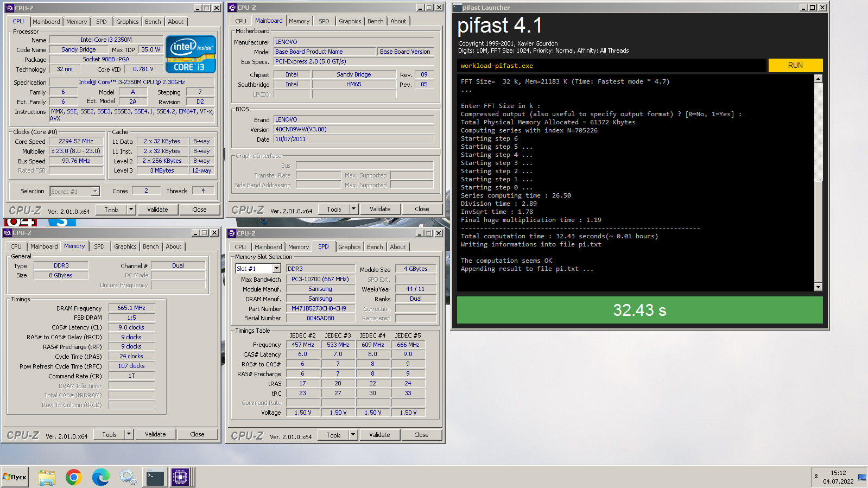Click the pifast Launcher title bar icon
The width and height of the screenshot is (868, 488).
click(x=457, y=8)
